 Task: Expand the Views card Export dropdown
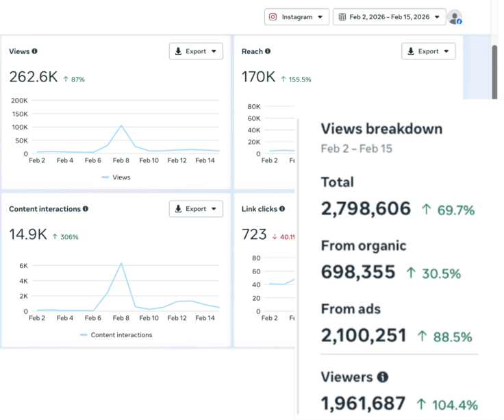[x=196, y=51]
